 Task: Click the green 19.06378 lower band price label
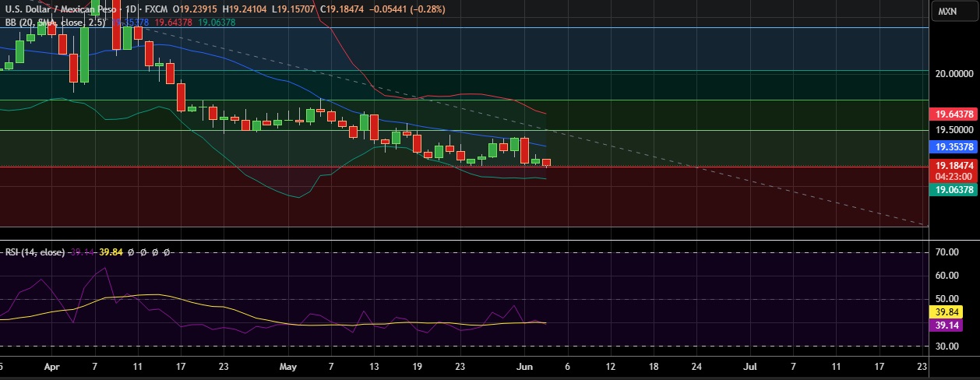coord(954,189)
